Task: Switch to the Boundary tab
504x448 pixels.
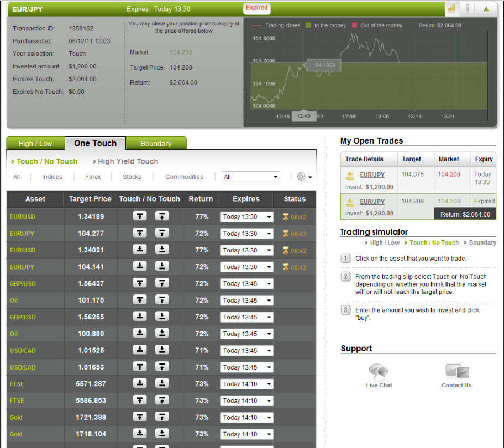Action: [x=156, y=144]
